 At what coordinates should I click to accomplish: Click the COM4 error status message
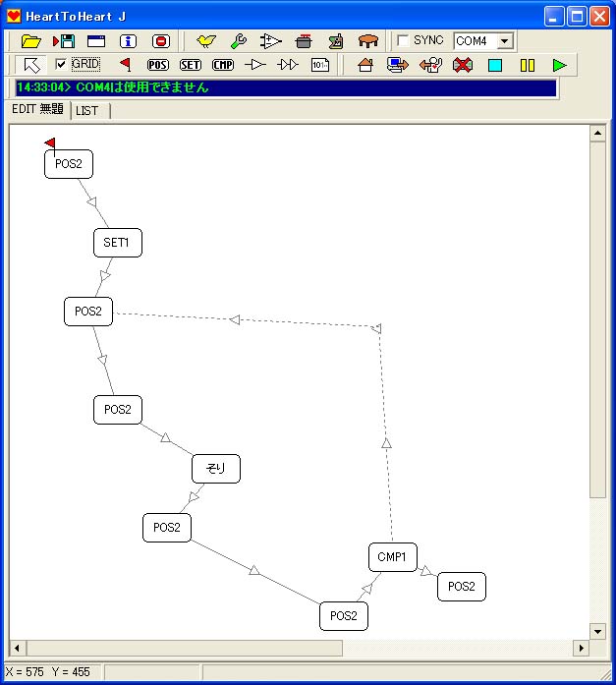click(287, 87)
